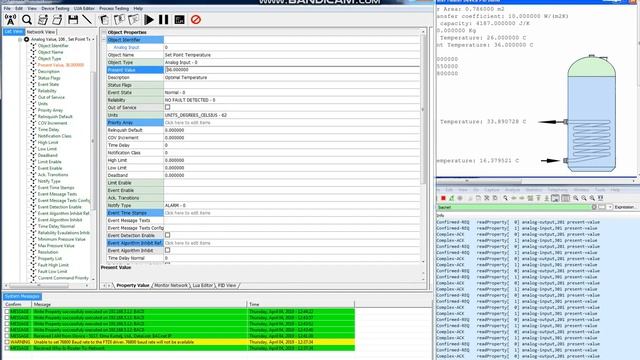The height and width of the screenshot is (360, 640).
Task: Select Present Value item in the object tree
Action: coord(61,65)
